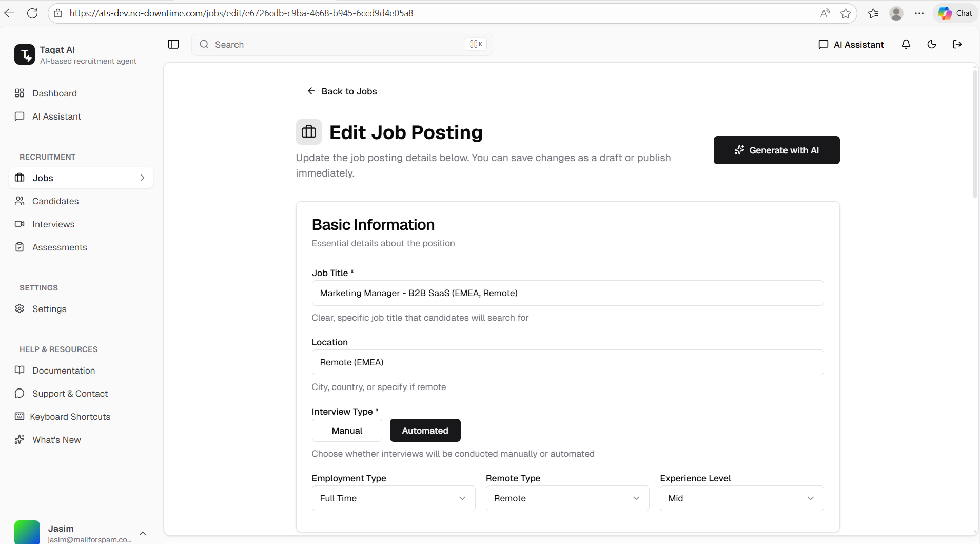Click Back to Jobs link
The width and height of the screenshot is (980, 544).
[x=342, y=91]
